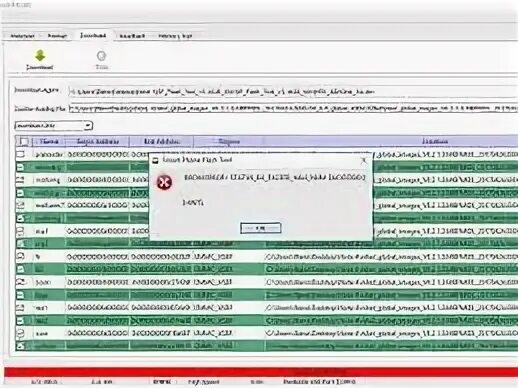
Task: Click the Name column header
Action: coord(49,141)
